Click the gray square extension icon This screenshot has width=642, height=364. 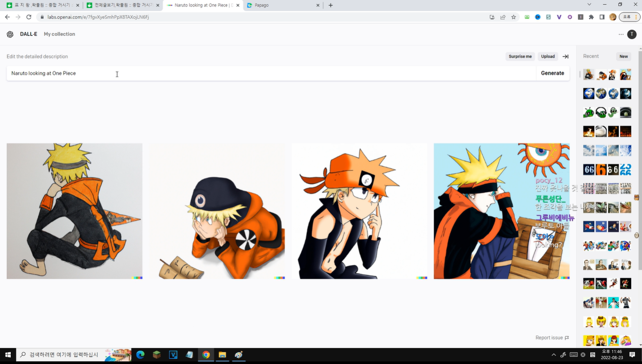580,17
